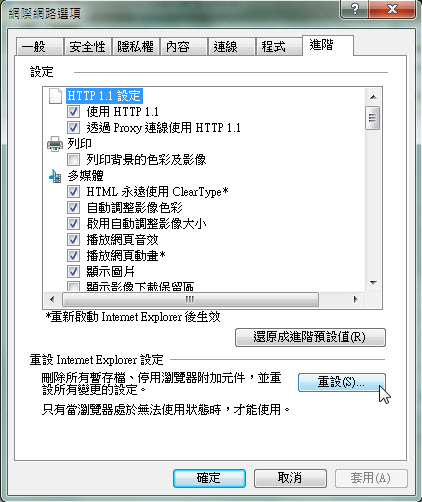422x502 pixels.
Task: Select the HTTP 1.1 設定 tree item
Action: coord(104,96)
